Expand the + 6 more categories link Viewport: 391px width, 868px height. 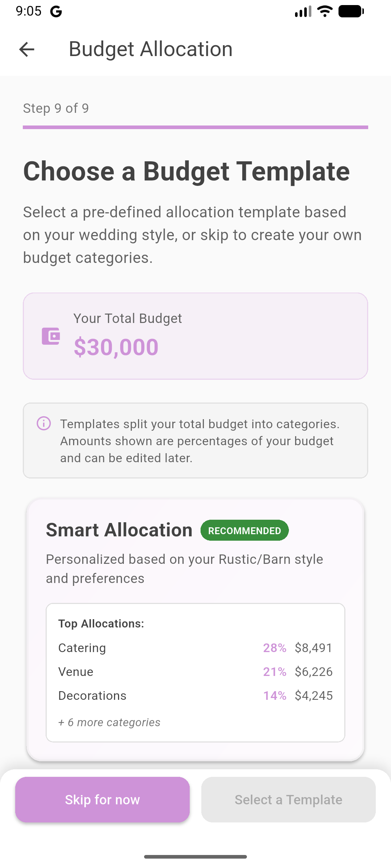(109, 722)
